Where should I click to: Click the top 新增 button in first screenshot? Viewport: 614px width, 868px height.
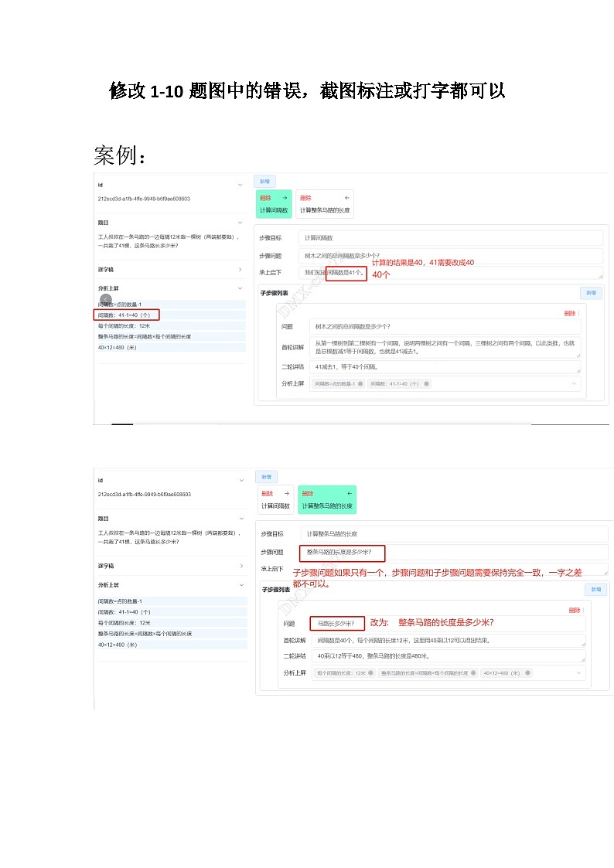(x=264, y=182)
